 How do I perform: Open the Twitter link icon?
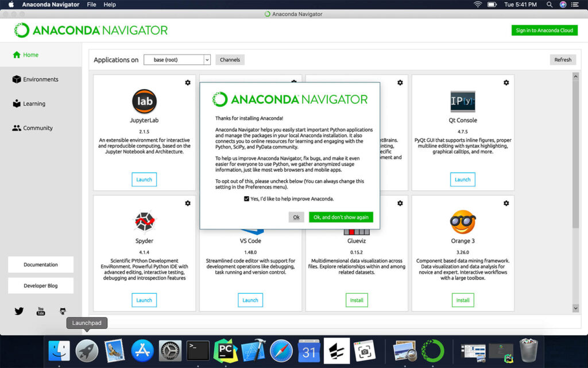19,311
